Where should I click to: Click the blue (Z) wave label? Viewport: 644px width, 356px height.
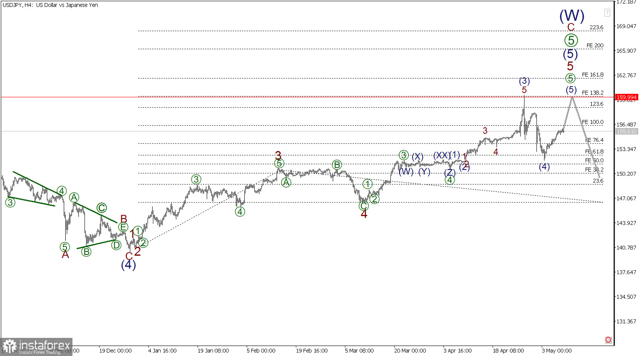(450, 173)
